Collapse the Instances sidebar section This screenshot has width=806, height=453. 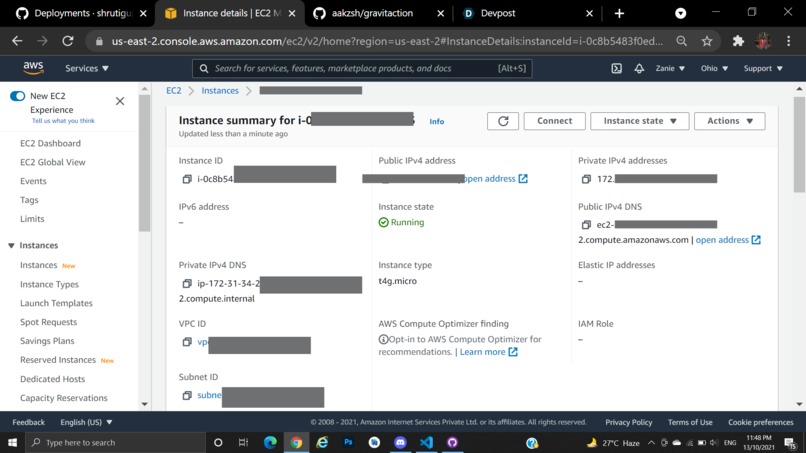pos(11,245)
